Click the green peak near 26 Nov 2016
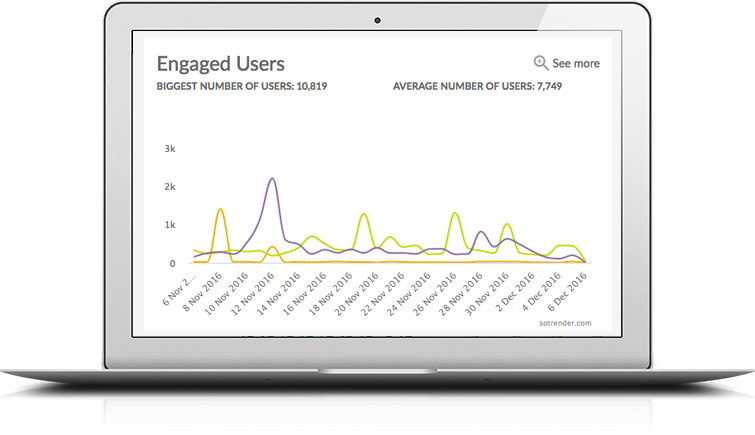 455,213
